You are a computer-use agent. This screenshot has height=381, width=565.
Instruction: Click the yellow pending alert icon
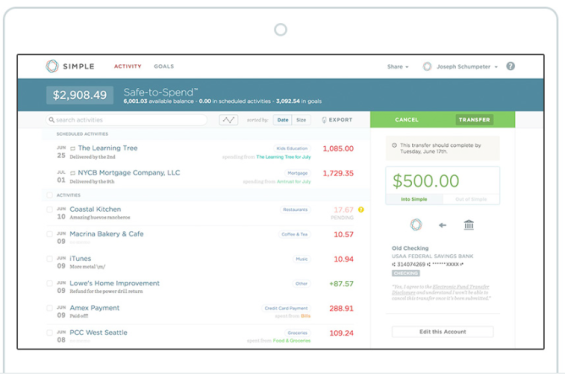point(361,209)
